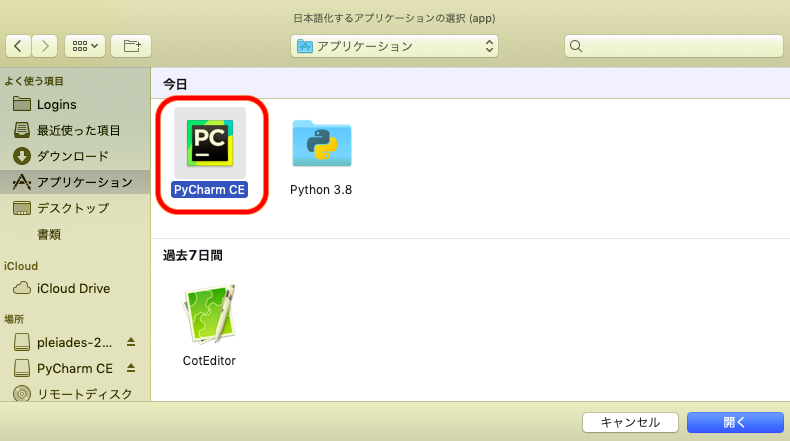
Task: Click the iCloud Drive cloud icon
Action: pos(22,288)
